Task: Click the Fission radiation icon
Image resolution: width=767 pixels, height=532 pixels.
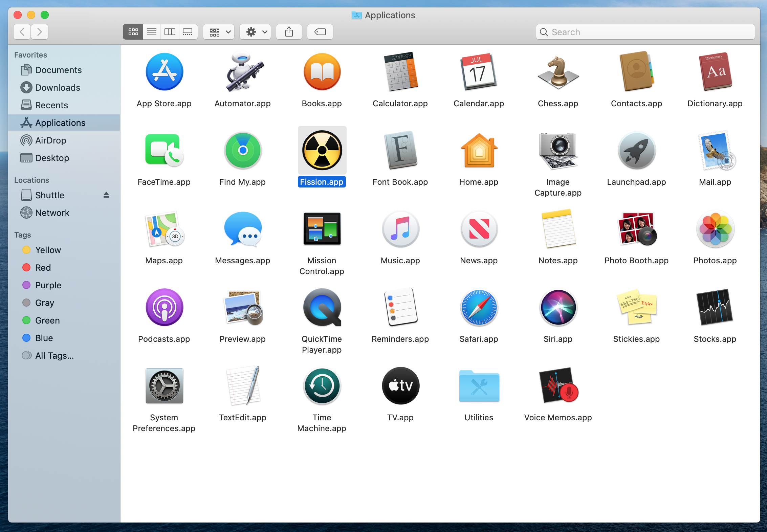Action: click(322, 150)
